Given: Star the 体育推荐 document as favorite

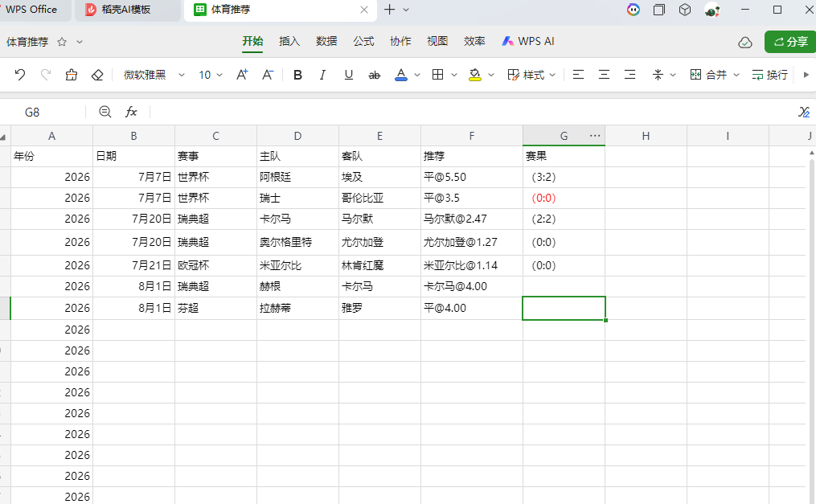Looking at the screenshot, I should coord(62,42).
